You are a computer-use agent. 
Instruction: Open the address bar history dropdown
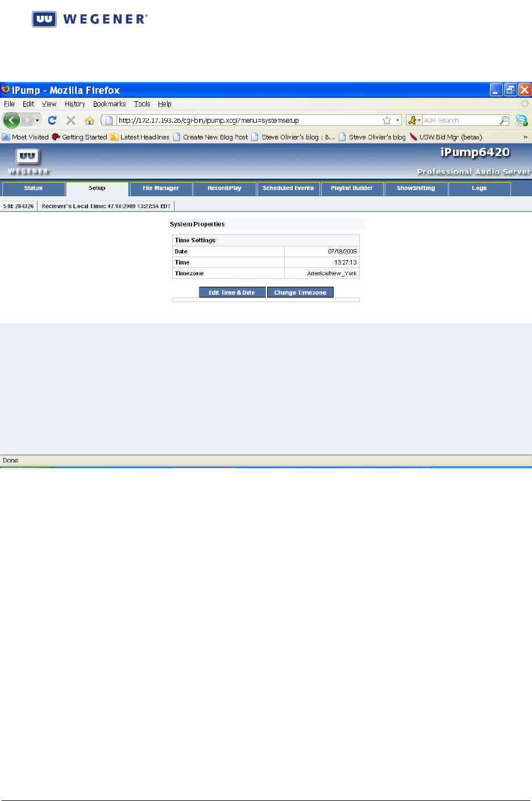397,121
